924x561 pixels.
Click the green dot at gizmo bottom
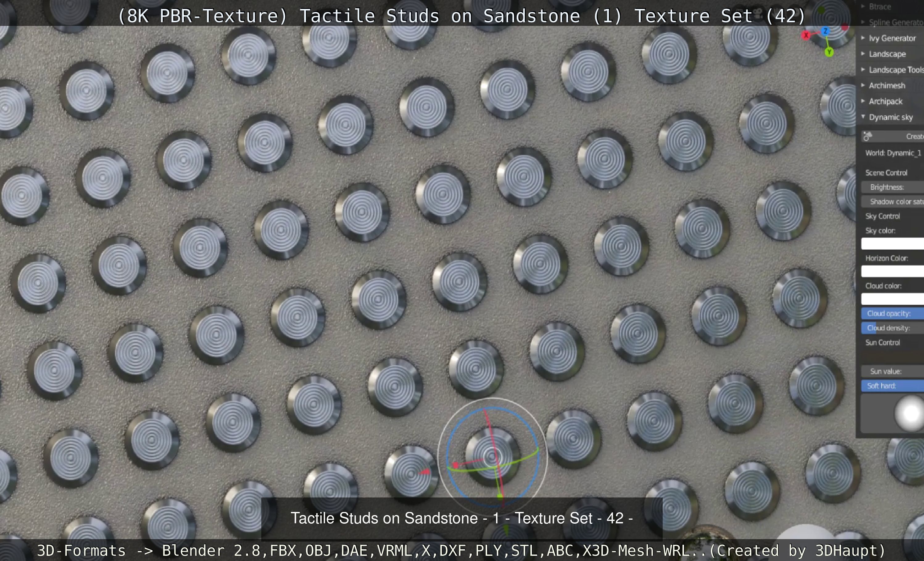500,497
